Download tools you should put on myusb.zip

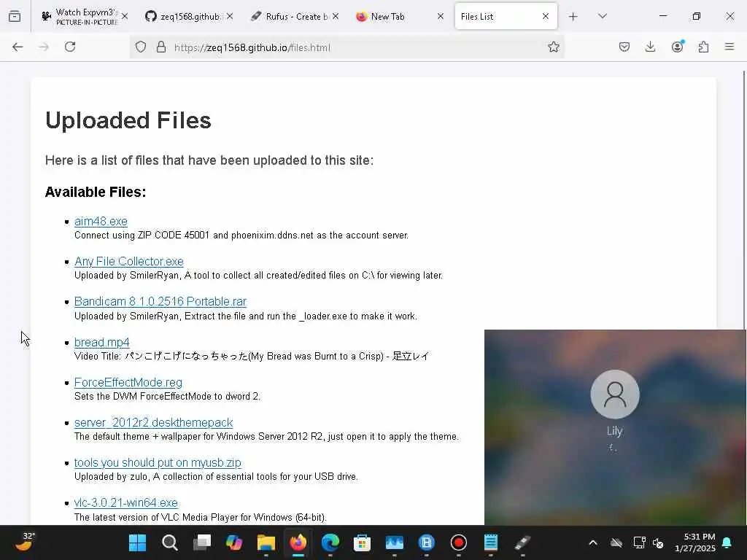pyautogui.click(x=158, y=462)
